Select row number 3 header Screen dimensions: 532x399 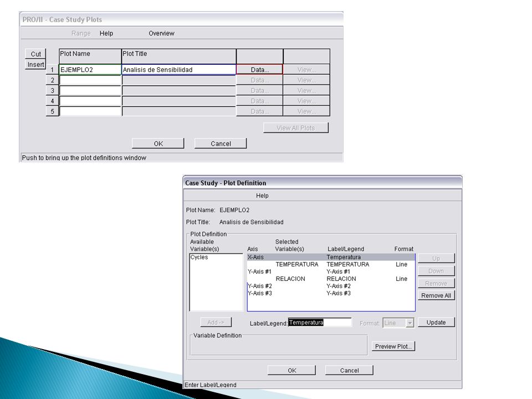(52, 90)
